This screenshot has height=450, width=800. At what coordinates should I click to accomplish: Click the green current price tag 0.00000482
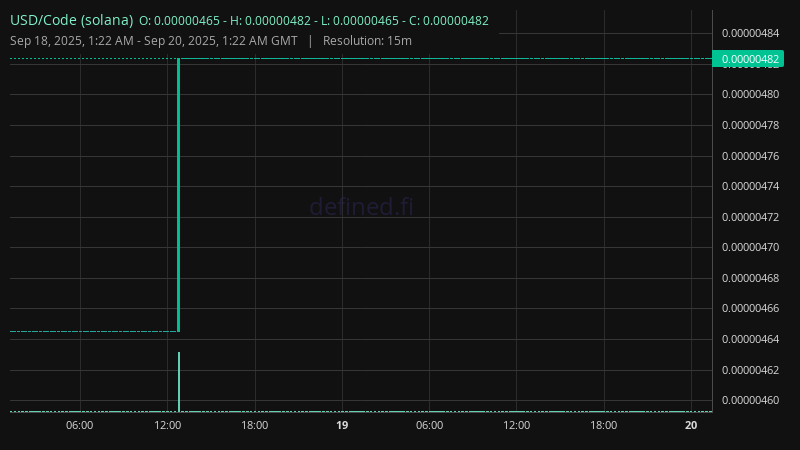[748, 59]
